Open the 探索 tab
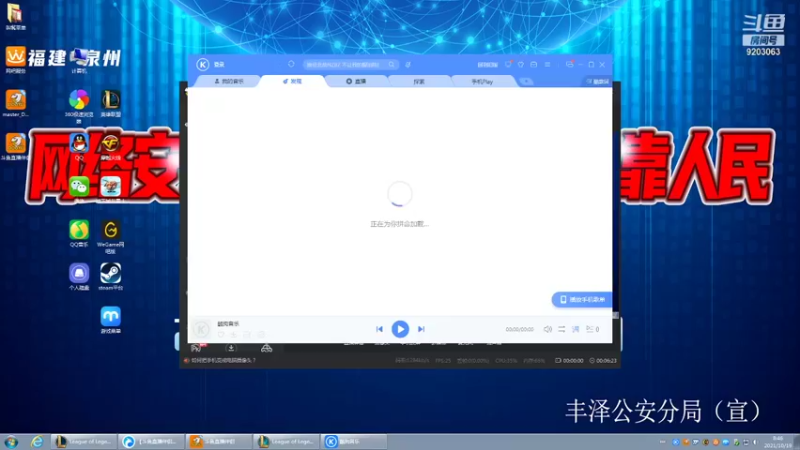Screen dimensions: 800x450 point(419,81)
